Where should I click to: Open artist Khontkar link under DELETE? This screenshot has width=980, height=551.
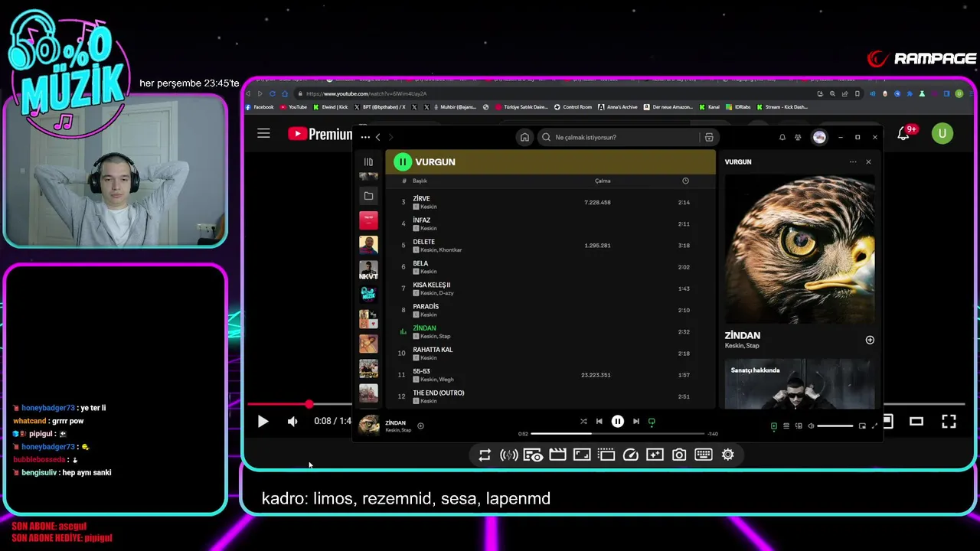(451, 250)
